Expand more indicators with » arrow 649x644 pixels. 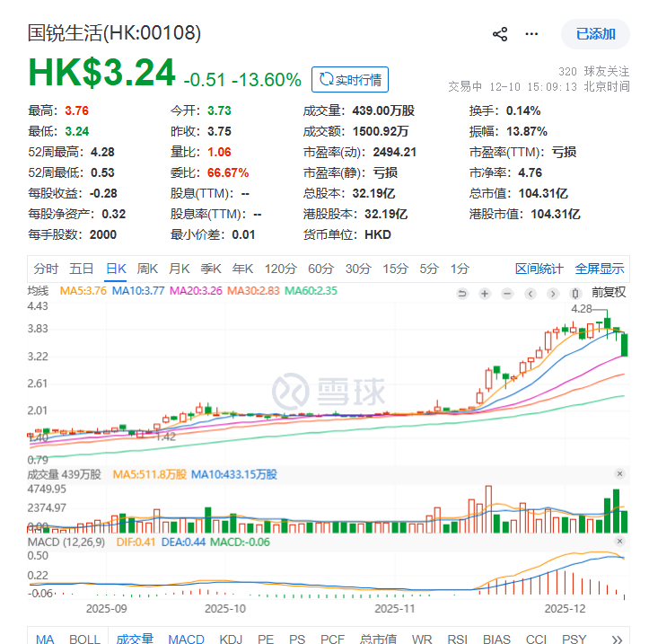point(616,639)
